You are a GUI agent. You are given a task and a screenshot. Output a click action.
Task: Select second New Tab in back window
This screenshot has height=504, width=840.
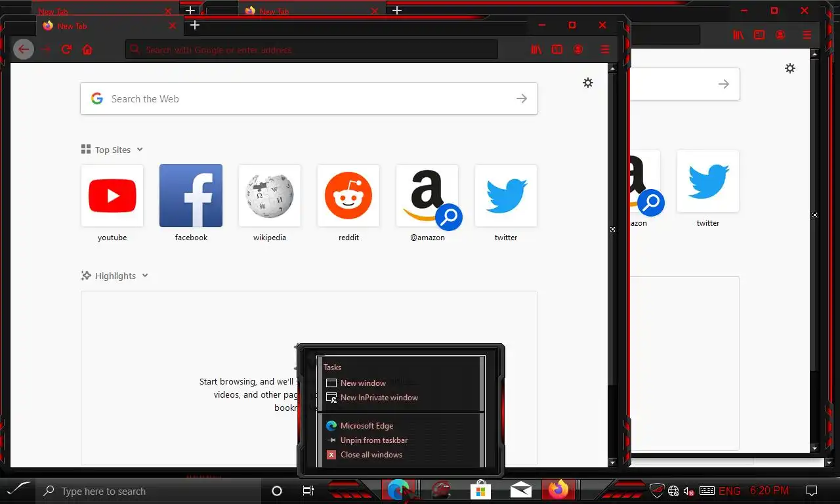(312, 11)
